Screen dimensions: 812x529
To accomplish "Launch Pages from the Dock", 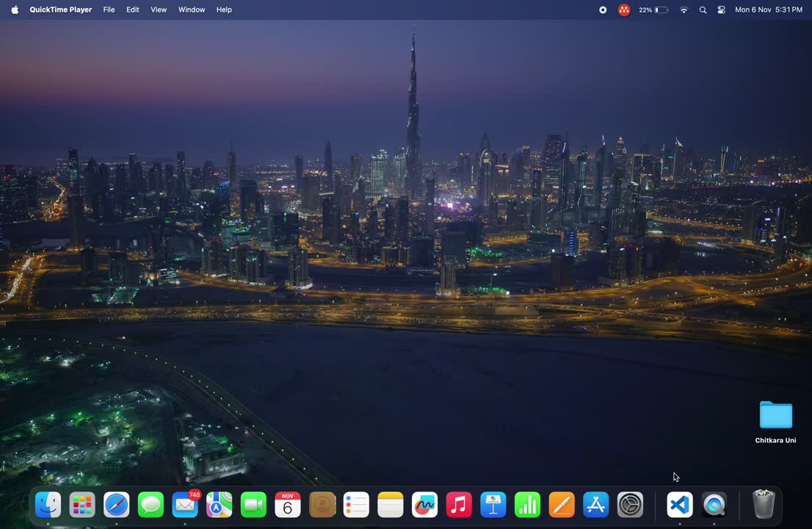I will coord(562,505).
